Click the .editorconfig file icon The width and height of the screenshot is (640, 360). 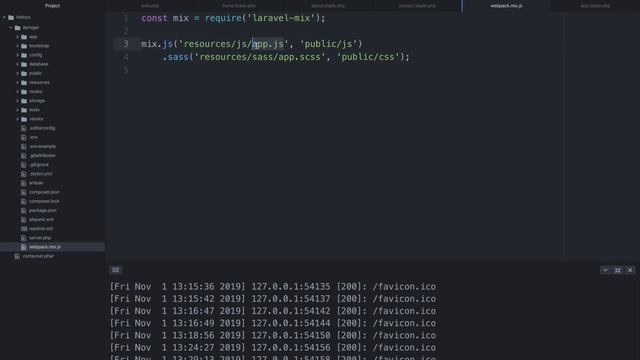pyautogui.click(x=24, y=128)
